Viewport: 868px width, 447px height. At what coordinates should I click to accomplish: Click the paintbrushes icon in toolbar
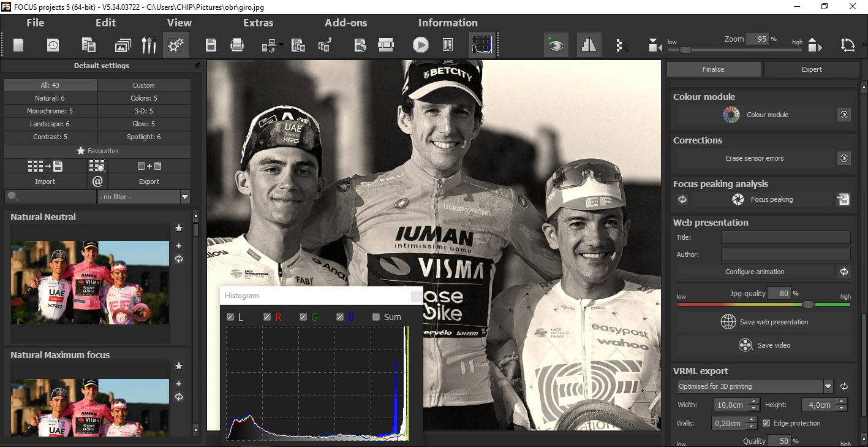click(149, 45)
